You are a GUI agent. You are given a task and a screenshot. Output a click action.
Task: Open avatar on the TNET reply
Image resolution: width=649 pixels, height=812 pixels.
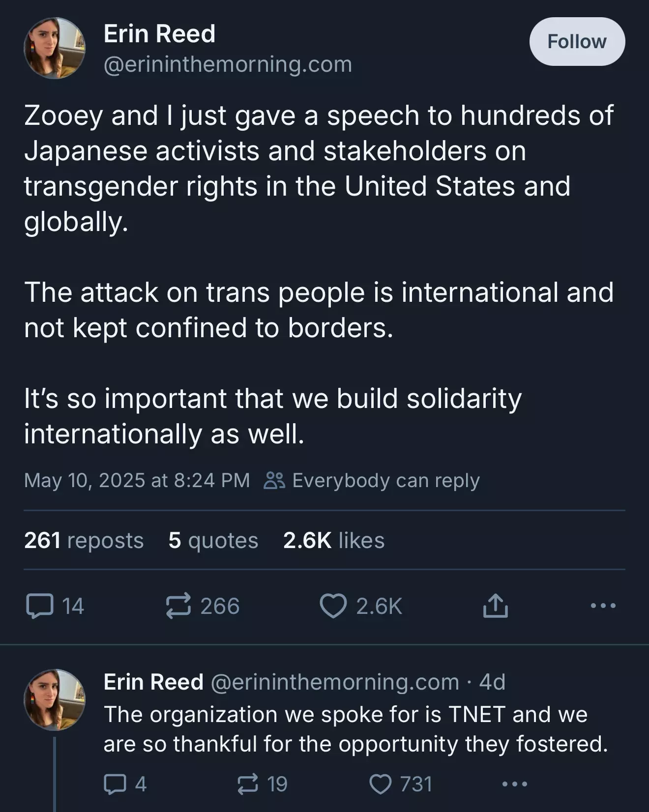pos(54,700)
